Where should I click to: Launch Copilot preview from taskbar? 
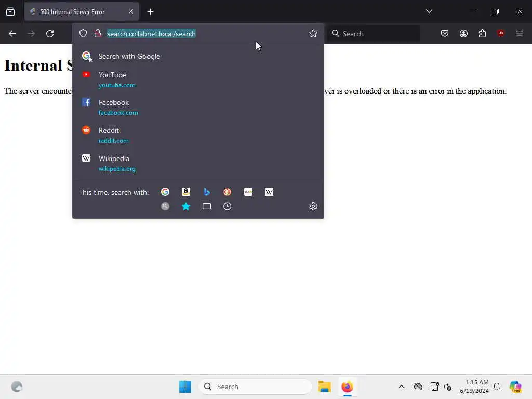[x=515, y=387]
